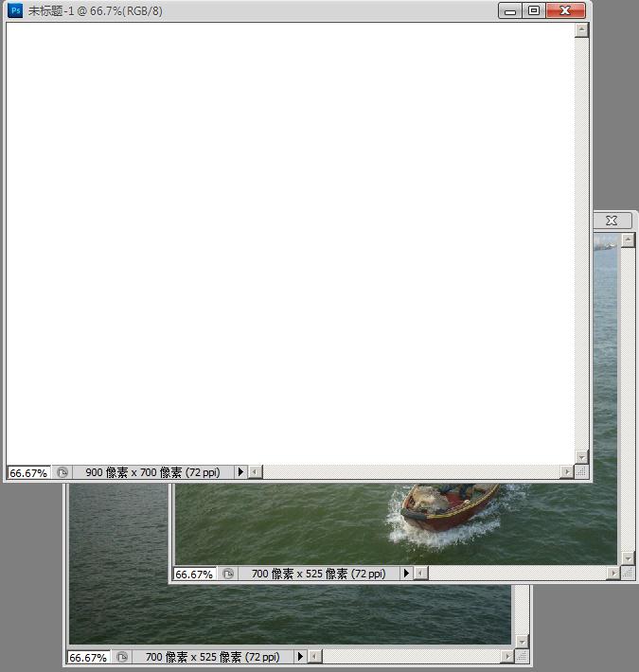Click the down scroll arrow in the boat image window
Screen dimensions: 639x672
pos(628,558)
